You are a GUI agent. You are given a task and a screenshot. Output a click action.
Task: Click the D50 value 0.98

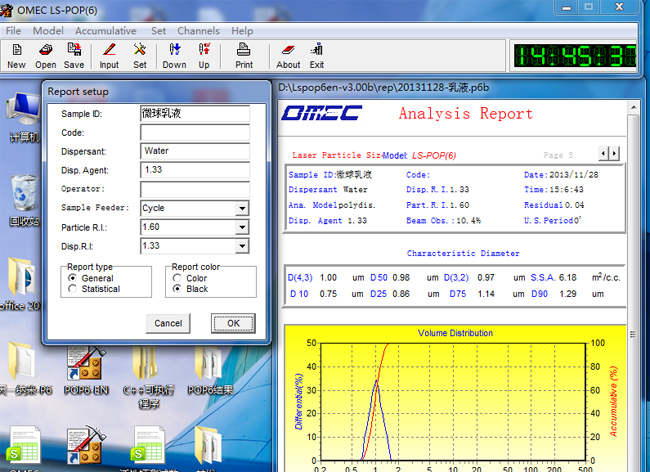(401, 278)
